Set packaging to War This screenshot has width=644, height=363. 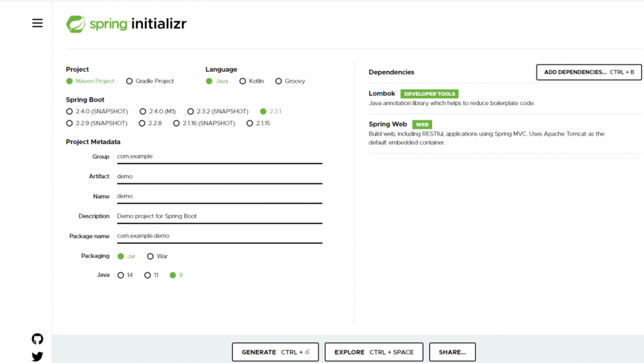click(x=151, y=256)
